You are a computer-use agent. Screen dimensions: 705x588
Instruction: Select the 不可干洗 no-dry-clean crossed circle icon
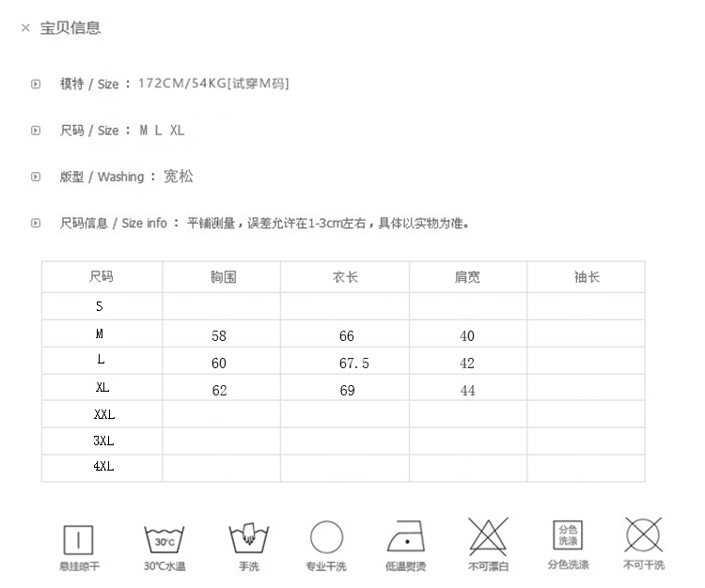[643, 534]
